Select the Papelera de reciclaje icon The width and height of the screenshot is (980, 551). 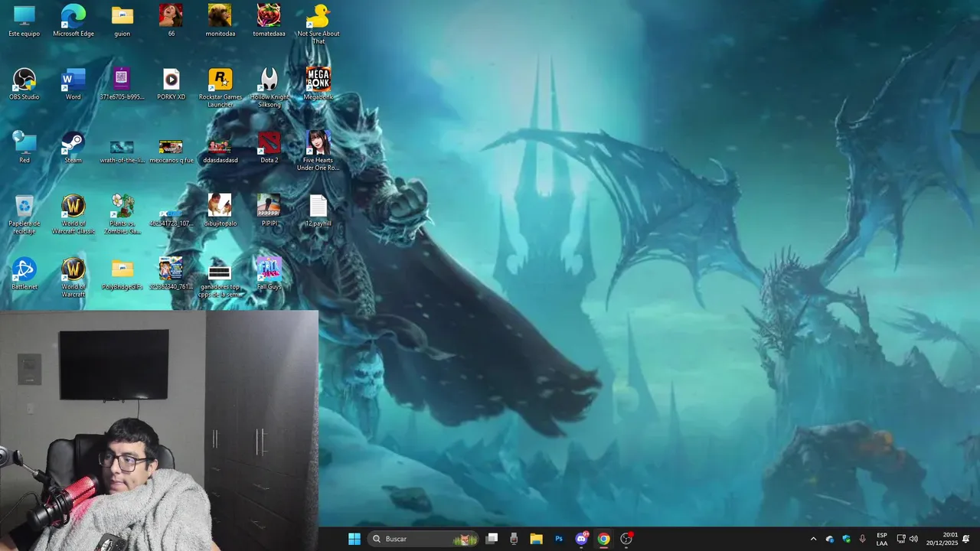(24, 215)
